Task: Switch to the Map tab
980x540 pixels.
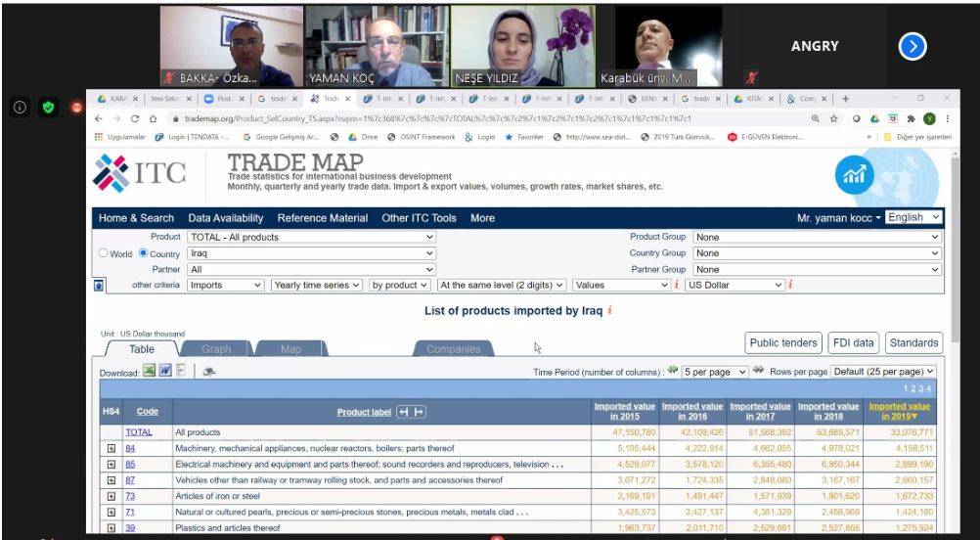Action: click(x=290, y=348)
